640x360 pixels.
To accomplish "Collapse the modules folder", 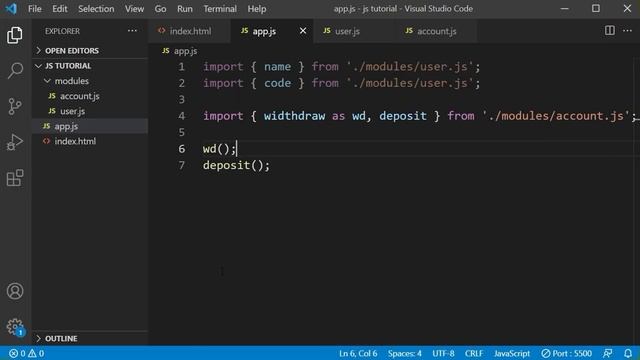I will click(x=90, y=81).
